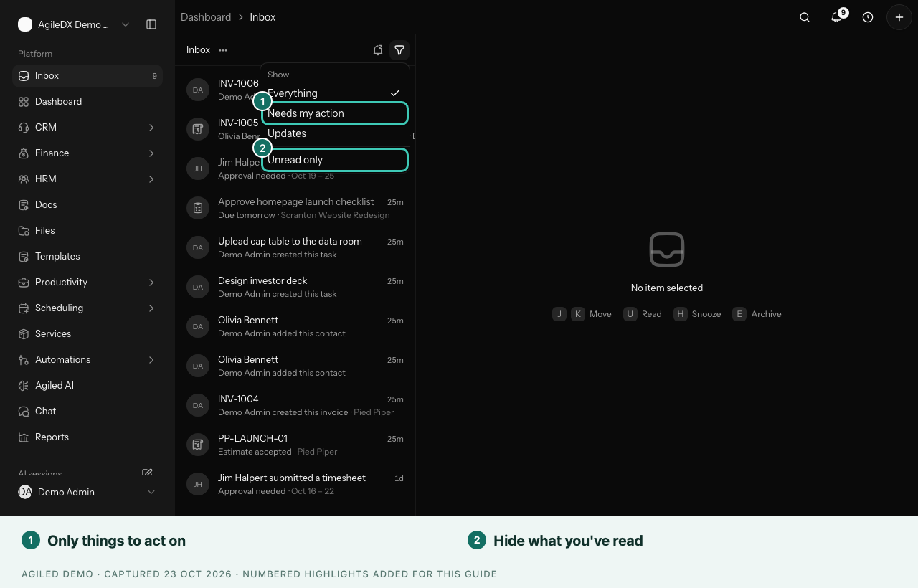918x588 pixels.
Task: Expand the Automations section
Action: point(87,359)
